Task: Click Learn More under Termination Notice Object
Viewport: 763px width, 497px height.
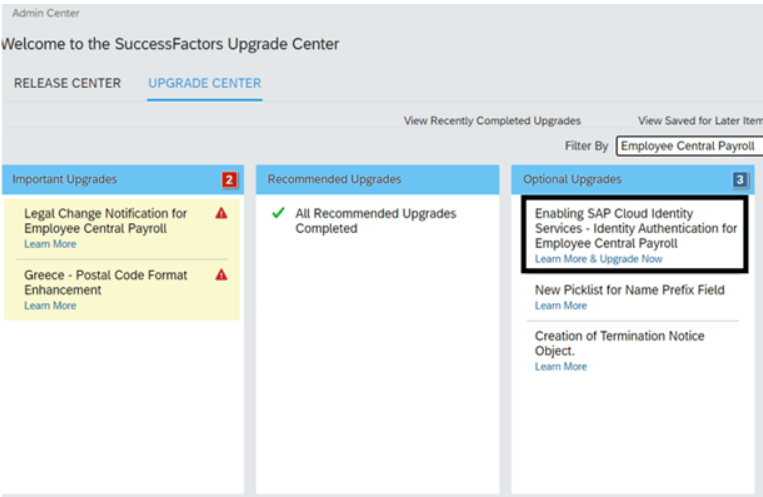Action: [x=561, y=366]
